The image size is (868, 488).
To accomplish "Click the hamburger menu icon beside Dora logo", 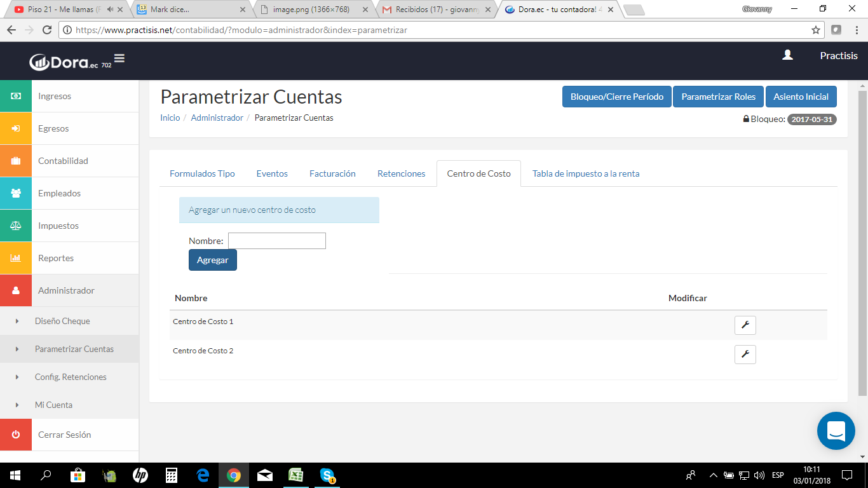I will click(x=119, y=58).
